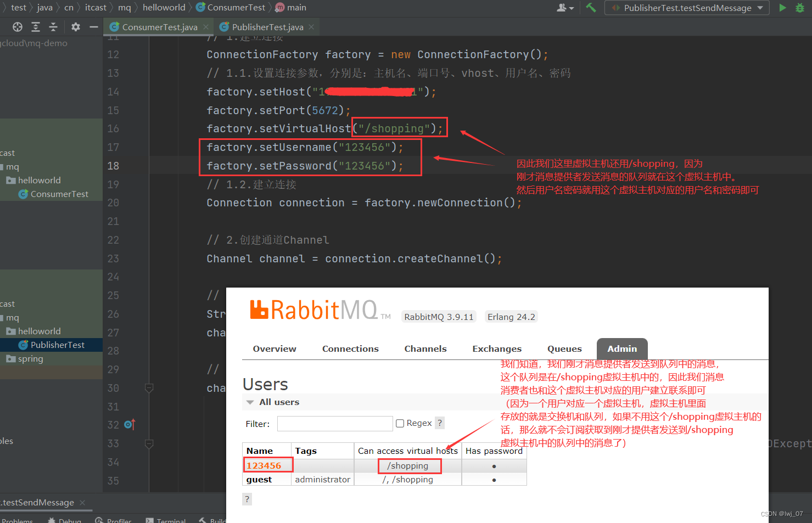Hide Project tool window with dash icon

click(93, 26)
